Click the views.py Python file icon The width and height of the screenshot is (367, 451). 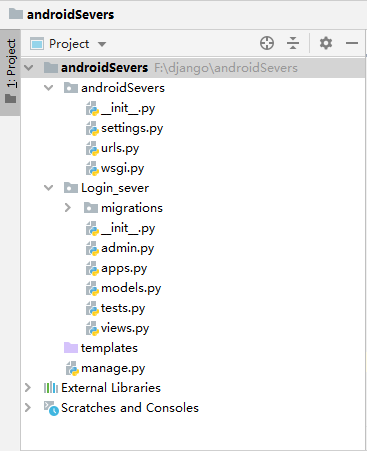[92, 328]
